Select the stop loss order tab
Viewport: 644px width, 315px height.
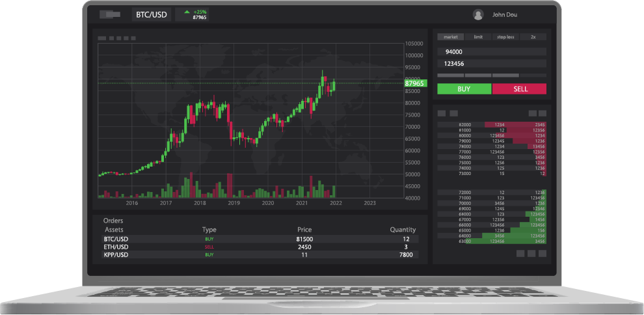point(505,37)
